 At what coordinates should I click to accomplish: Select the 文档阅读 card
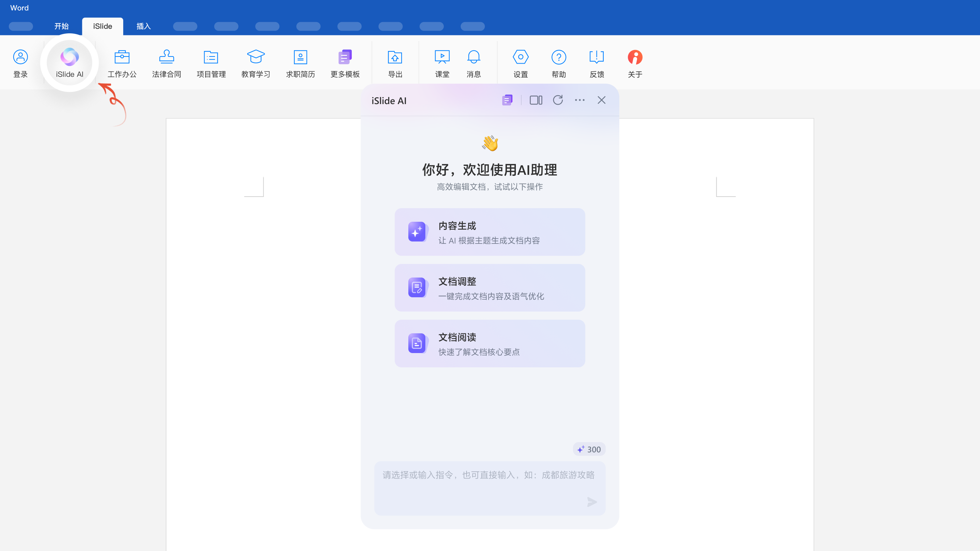pos(490,344)
